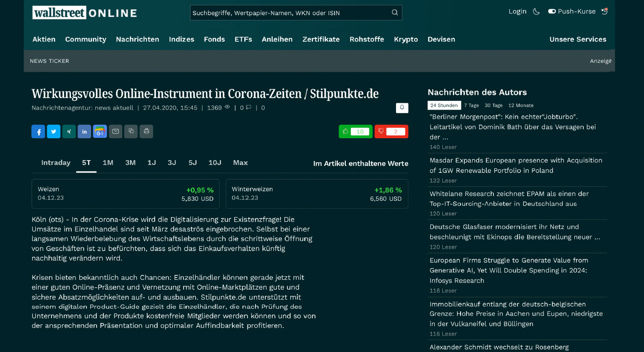
Task: Select the 24 Stunden author news tab
Action: pos(444,105)
